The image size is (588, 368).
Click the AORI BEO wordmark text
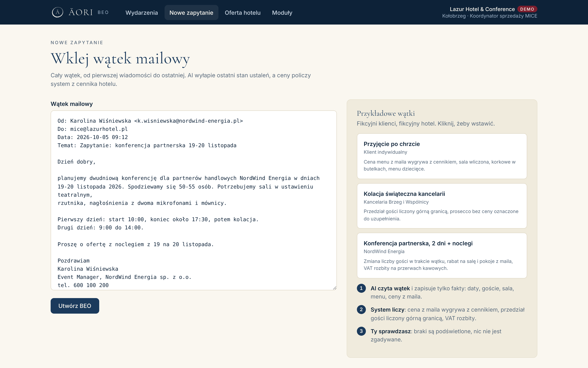click(89, 12)
